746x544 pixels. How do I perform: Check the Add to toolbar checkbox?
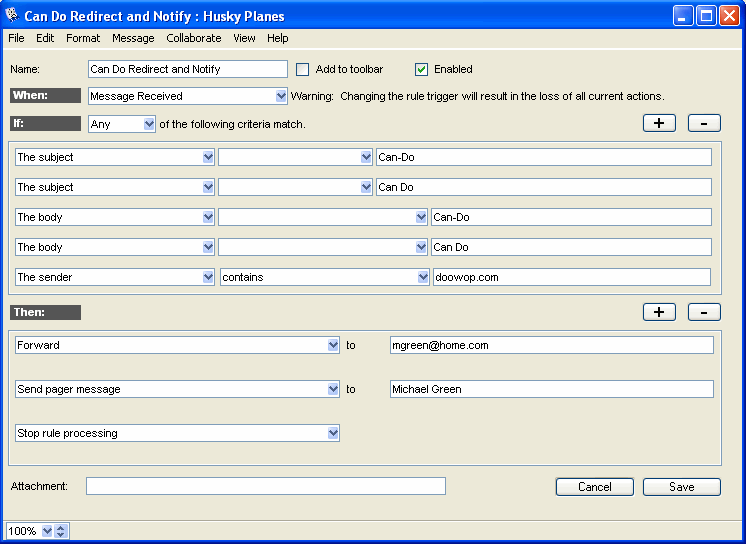point(303,69)
